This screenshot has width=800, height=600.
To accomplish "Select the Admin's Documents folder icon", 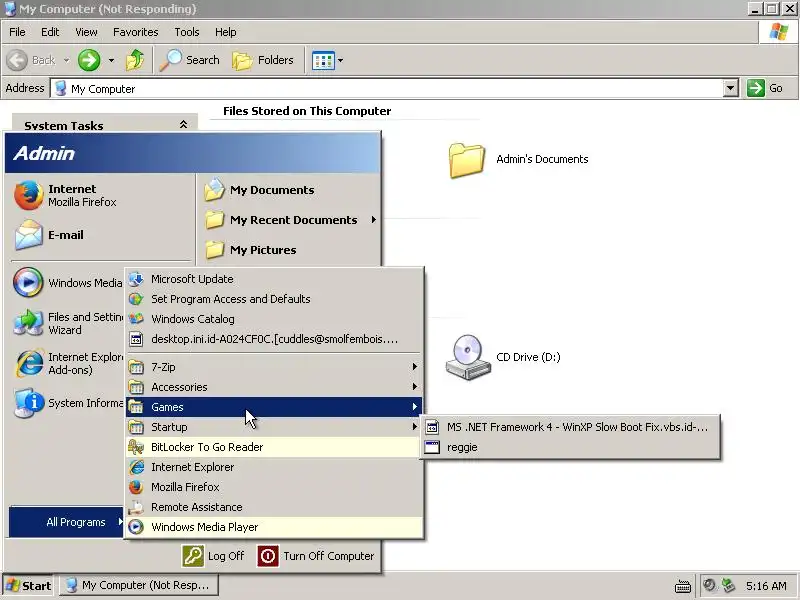I will [x=466, y=160].
